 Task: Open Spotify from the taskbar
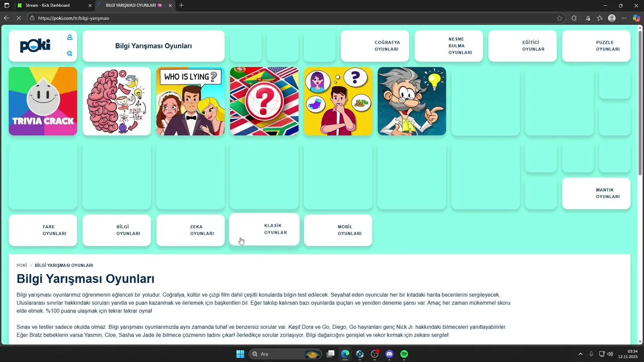[404, 354]
